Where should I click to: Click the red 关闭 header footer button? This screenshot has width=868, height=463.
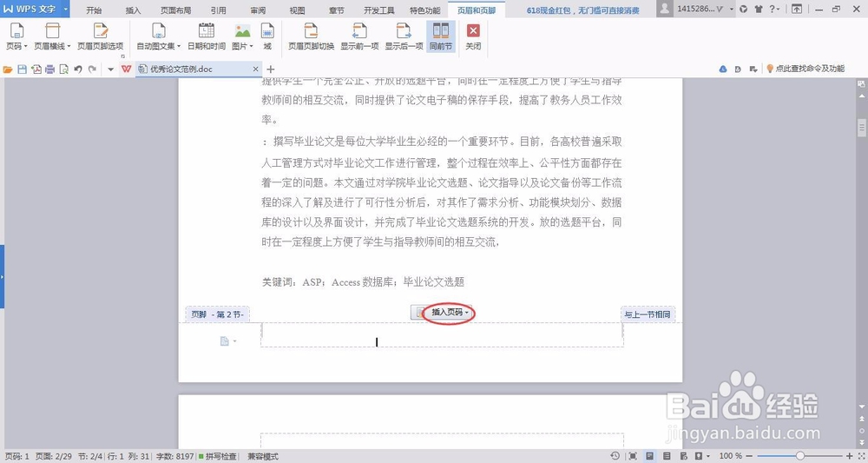[473, 37]
